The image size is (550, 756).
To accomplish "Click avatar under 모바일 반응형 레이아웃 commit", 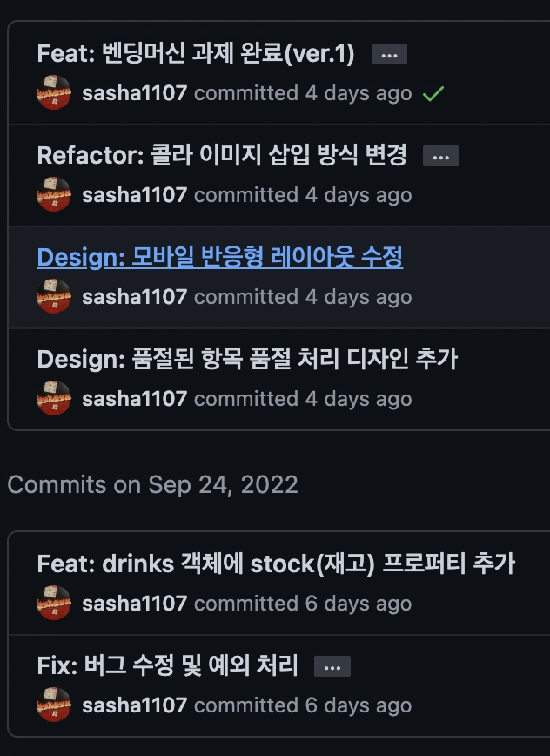I will point(54,297).
